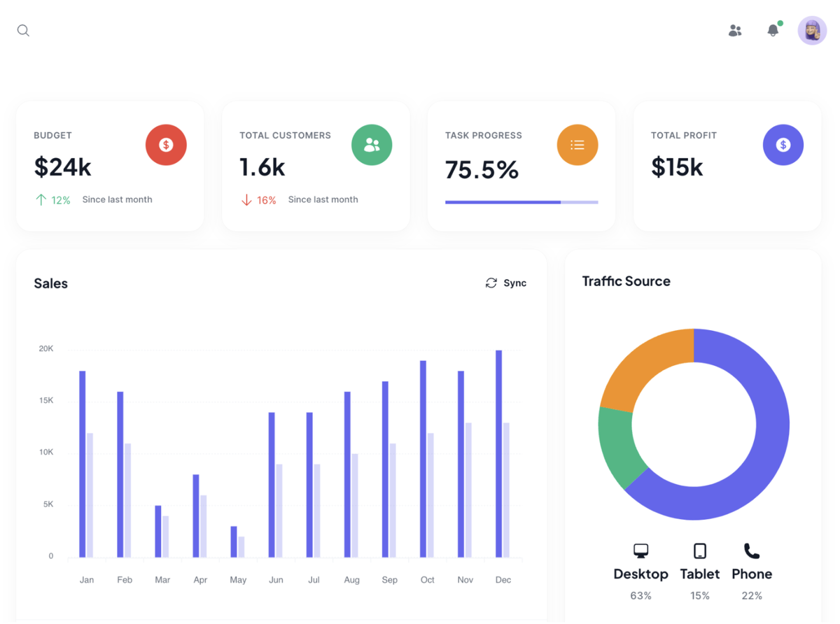The height and width of the screenshot is (624, 840).
Task: Click the orange Task Progress list icon
Action: [x=577, y=145]
